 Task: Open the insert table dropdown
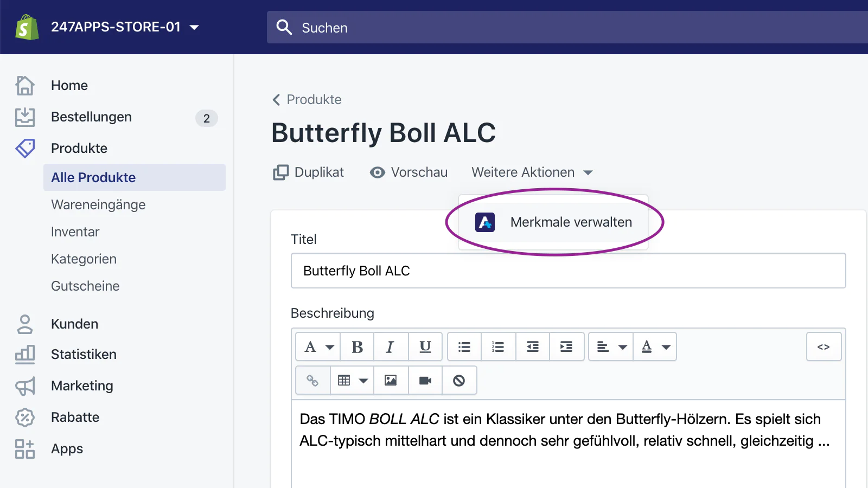pos(352,381)
